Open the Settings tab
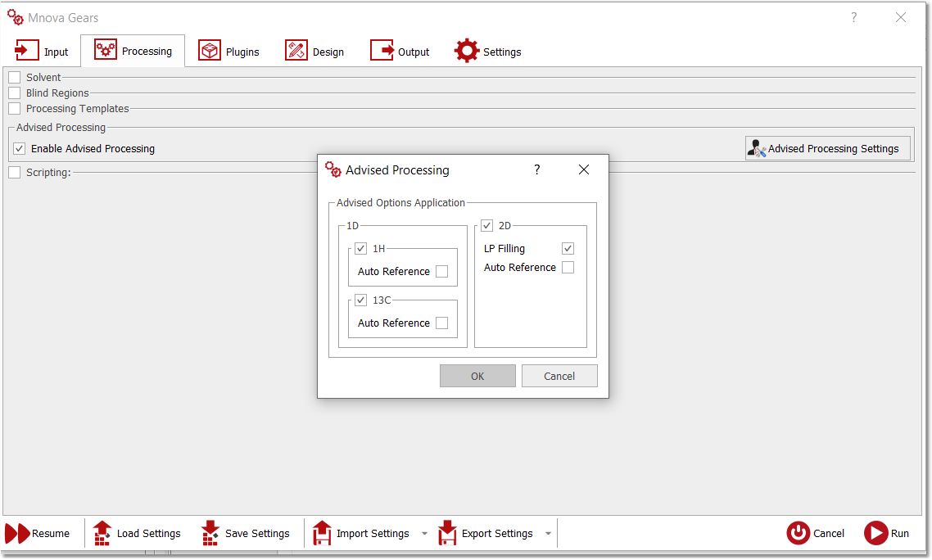Viewport: 932px width, 560px height. 488,51
